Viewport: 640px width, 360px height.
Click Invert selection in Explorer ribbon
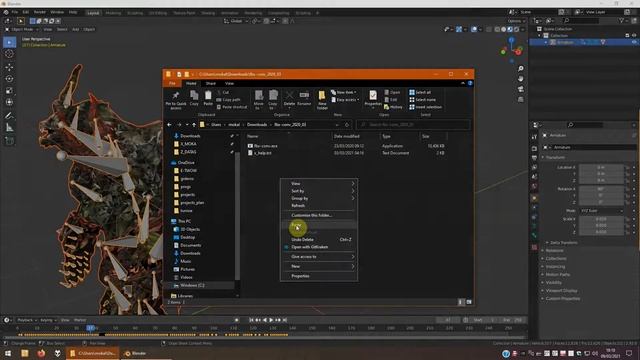425,107
